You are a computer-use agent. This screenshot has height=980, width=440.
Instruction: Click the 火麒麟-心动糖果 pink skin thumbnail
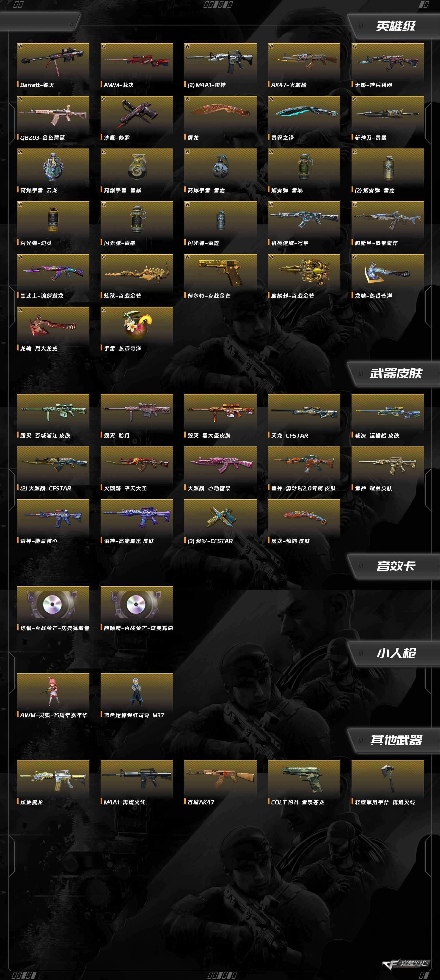point(220,464)
